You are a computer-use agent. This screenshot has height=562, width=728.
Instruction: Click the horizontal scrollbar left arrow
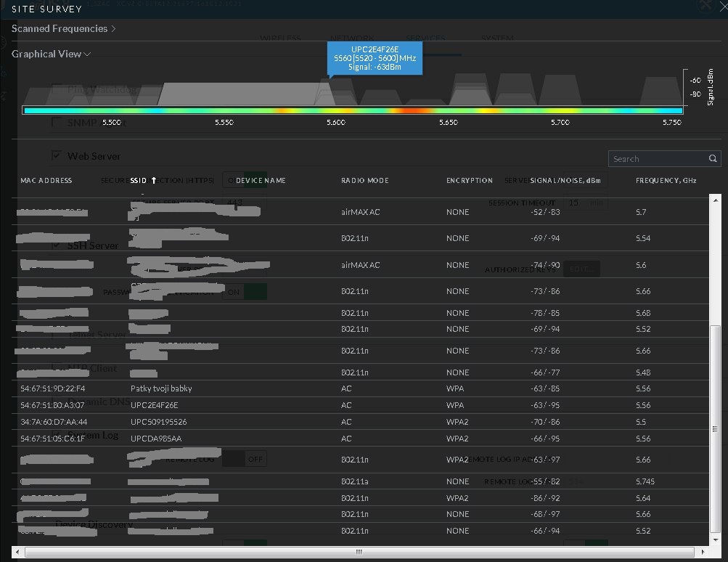pyautogui.click(x=19, y=552)
